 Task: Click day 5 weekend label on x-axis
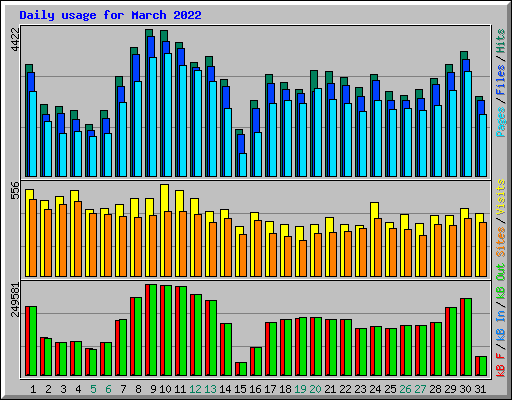[93, 389]
